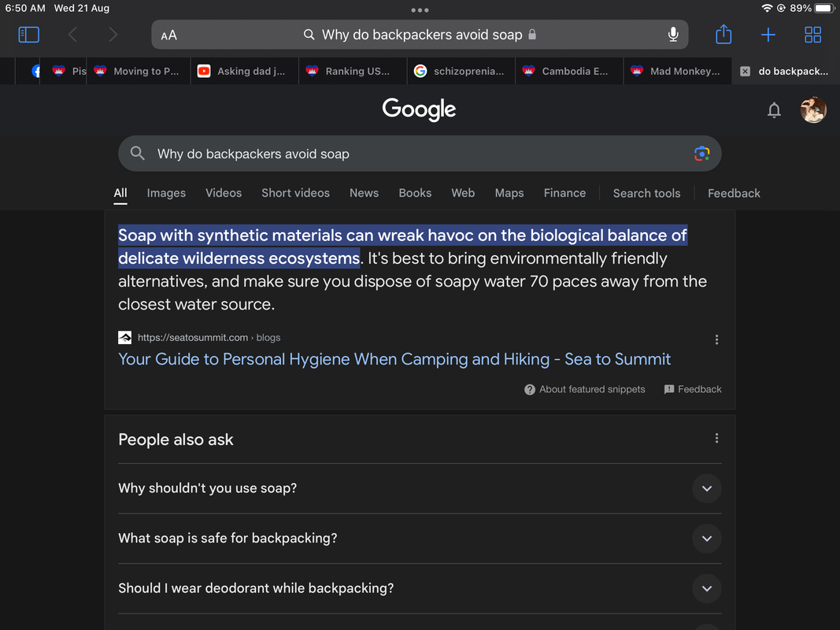Switch to the 'schizoprenia...' Google tab
The width and height of the screenshot is (840, 630).
click(x=461, y=71)
